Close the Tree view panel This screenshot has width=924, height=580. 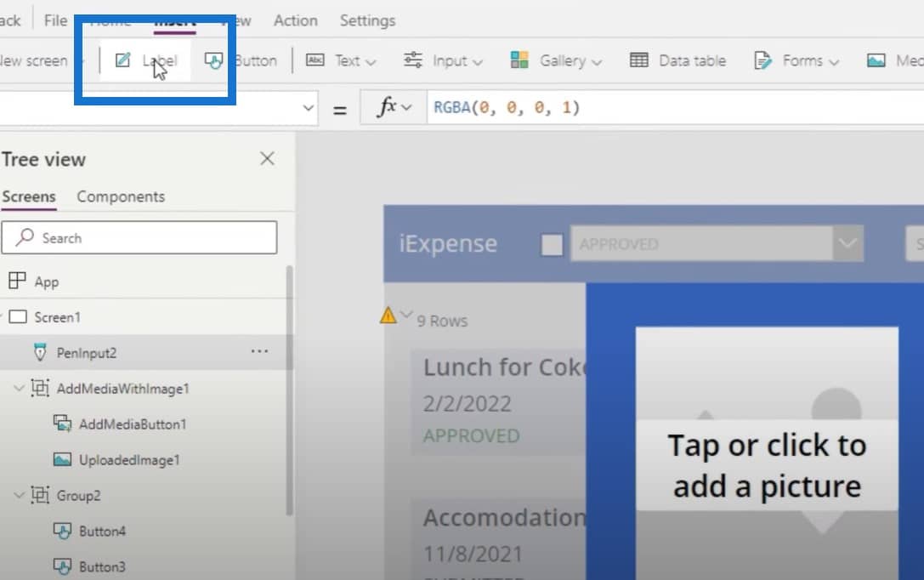pyautogui.click(x=267, y=158)
